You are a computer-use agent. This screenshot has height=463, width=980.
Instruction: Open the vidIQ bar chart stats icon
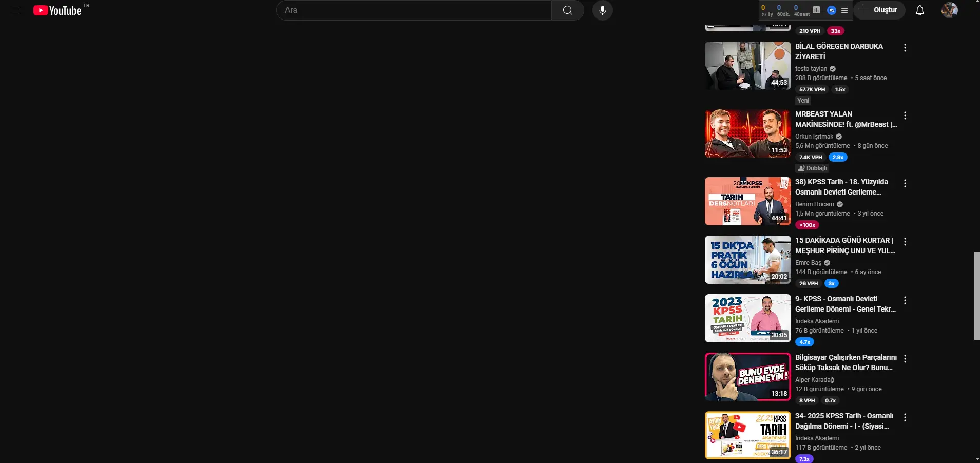click(816, 10)
